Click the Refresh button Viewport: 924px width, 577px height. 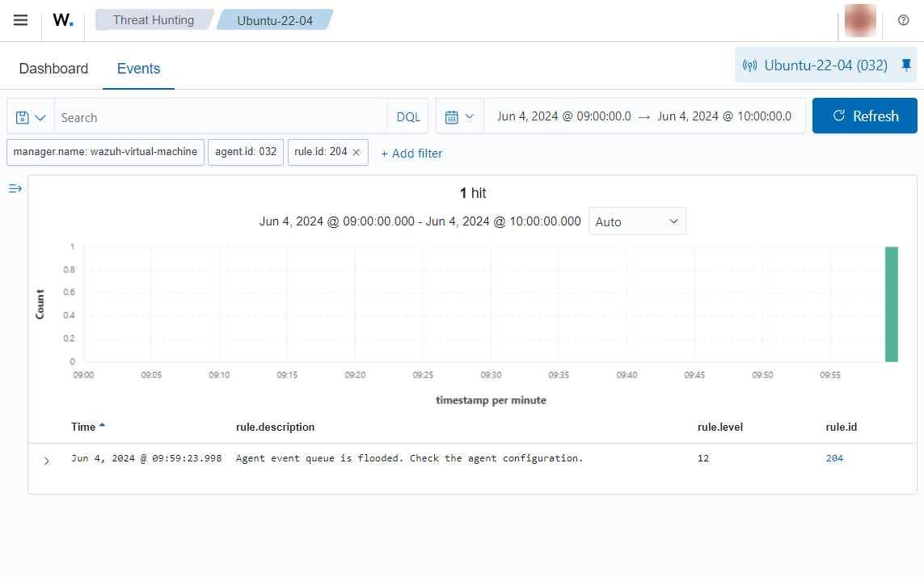coord(864,116)
